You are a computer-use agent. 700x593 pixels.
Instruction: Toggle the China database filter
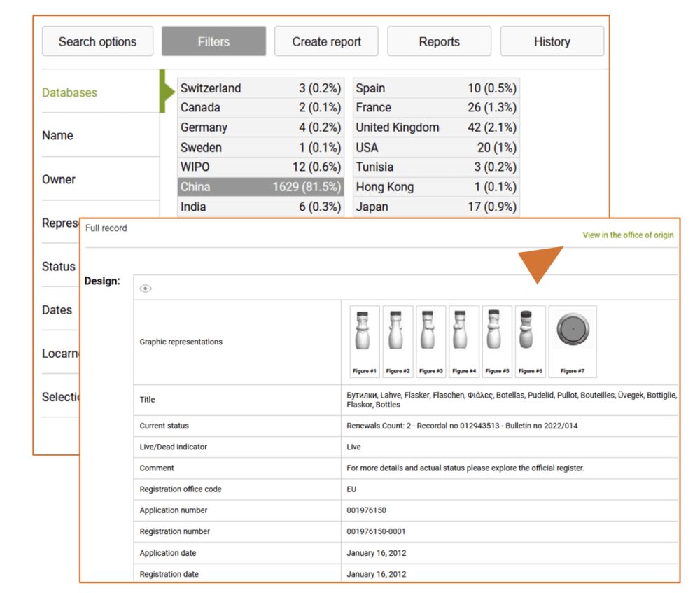point(260,187)
